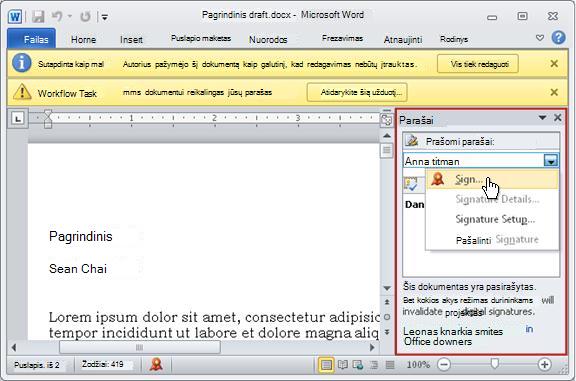Zoom out with the minus button
This screenshot has height=381, width=576.
(444, 365)
